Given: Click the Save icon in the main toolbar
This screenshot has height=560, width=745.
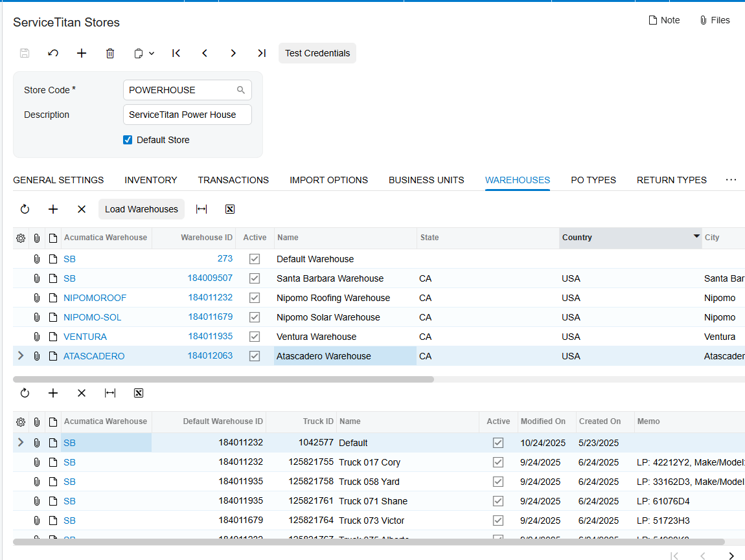Looking at the screenshot, I should click(x=25, y=53).
